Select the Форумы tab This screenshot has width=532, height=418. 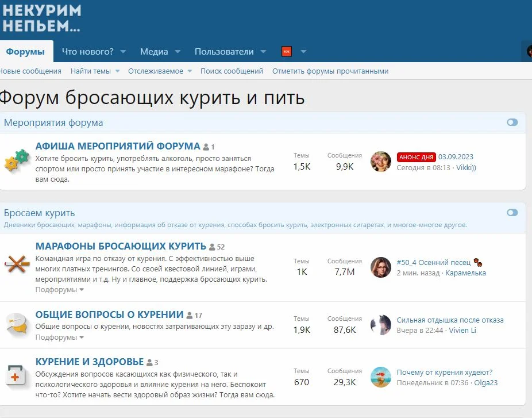tap(25, 52)
